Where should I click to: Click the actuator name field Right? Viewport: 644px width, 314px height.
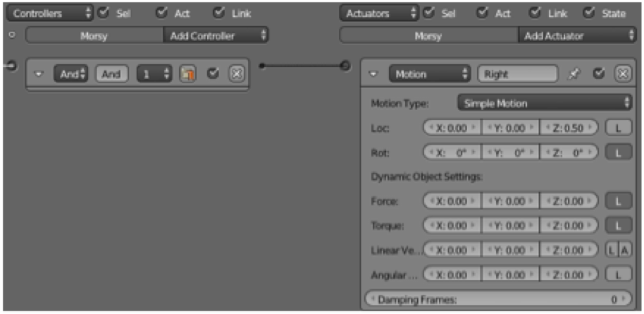(x=517, y=74)
